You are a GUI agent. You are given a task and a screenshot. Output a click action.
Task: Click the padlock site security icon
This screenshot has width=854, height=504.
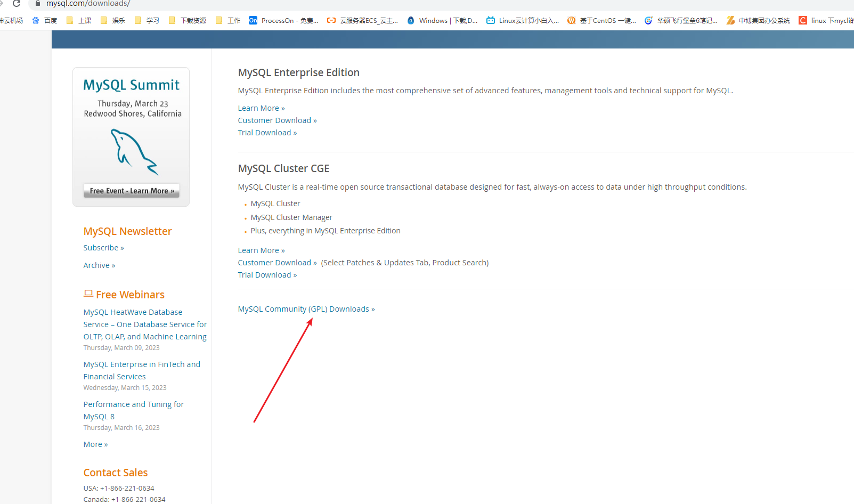tap(37, 3)
